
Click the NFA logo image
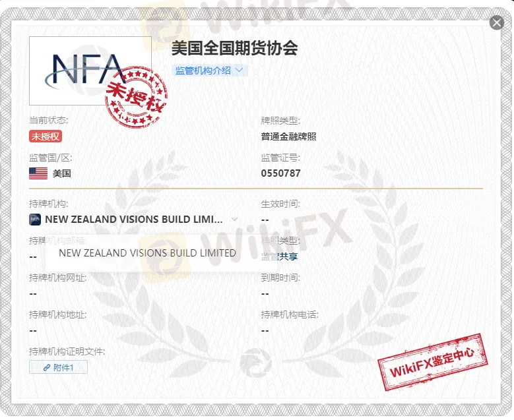90,71
